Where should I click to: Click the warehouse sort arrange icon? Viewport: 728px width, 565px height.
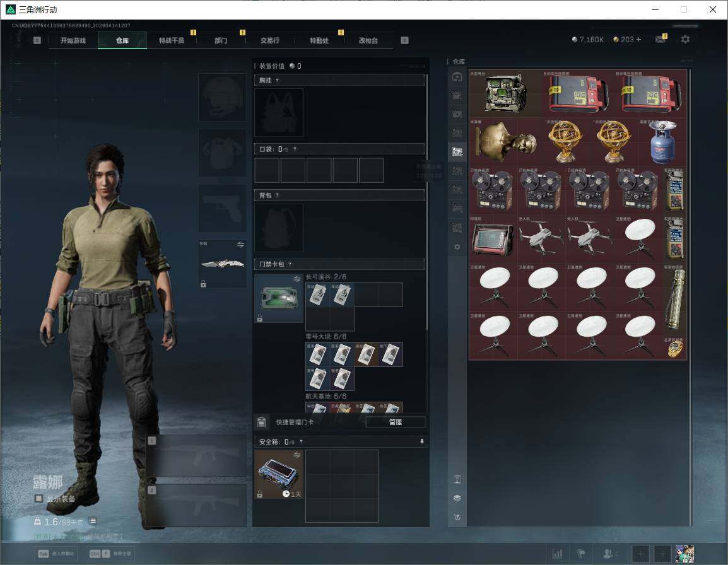pos(457,516)
